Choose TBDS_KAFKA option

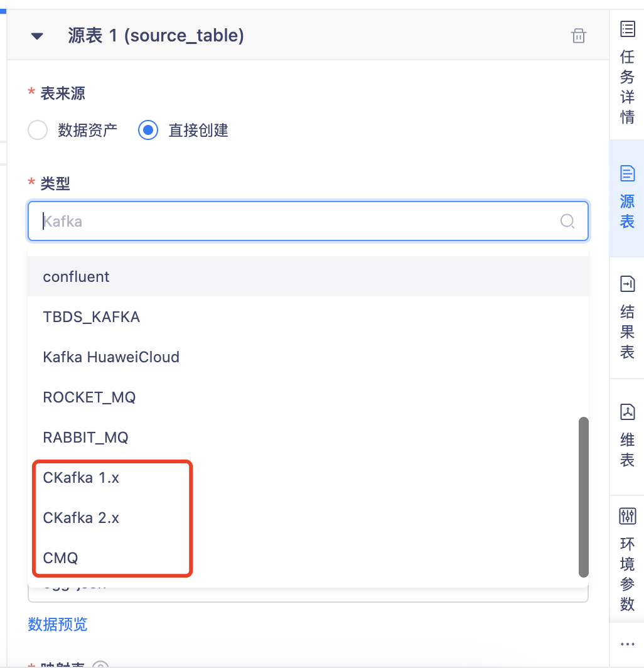[x=308, y=316]
